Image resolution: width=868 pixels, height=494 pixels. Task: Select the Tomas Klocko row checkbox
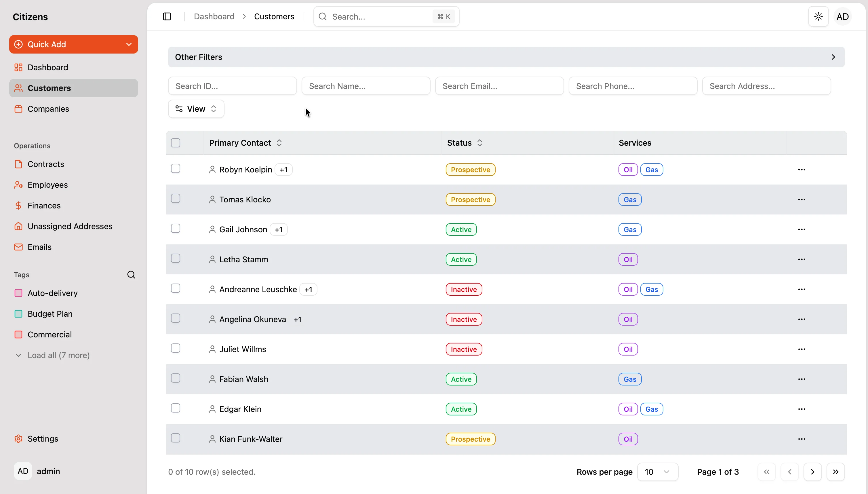click(175, 198)
